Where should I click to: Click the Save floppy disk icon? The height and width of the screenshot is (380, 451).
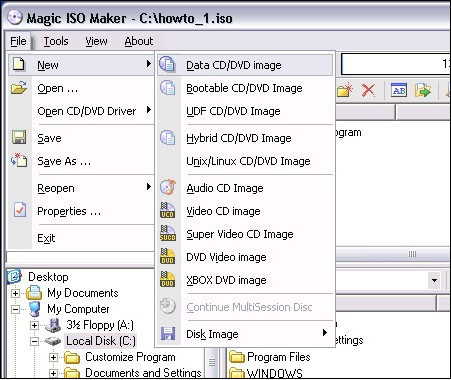[19, 137]
